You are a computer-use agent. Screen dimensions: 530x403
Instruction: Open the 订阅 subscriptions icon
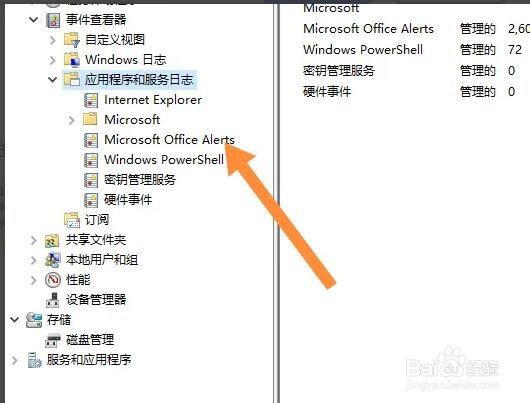(72, 220)
